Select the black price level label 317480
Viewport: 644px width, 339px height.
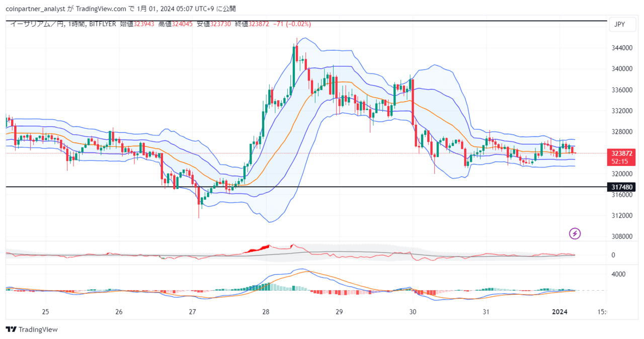tap(621, 187)
